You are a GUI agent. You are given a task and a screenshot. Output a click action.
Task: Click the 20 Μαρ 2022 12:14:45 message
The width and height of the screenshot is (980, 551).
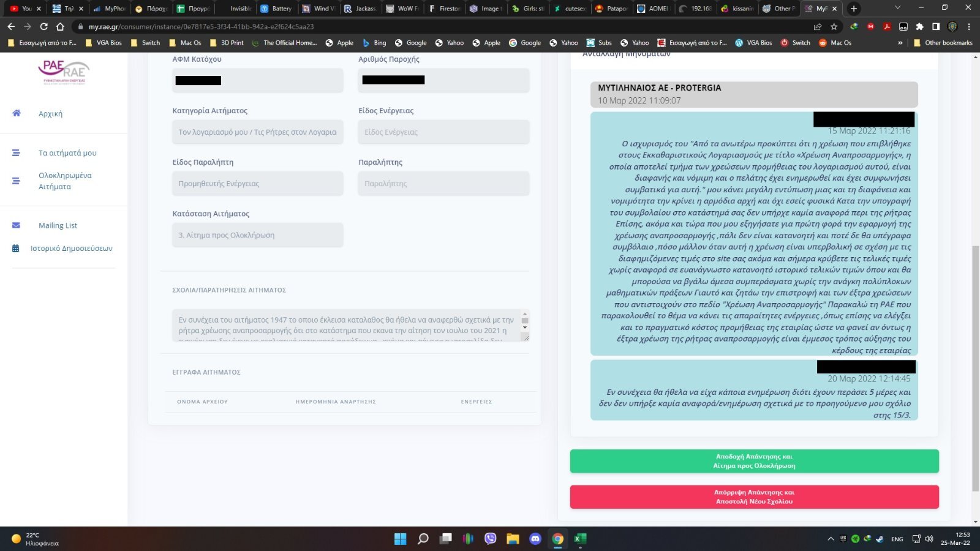[x=754, y=390]
